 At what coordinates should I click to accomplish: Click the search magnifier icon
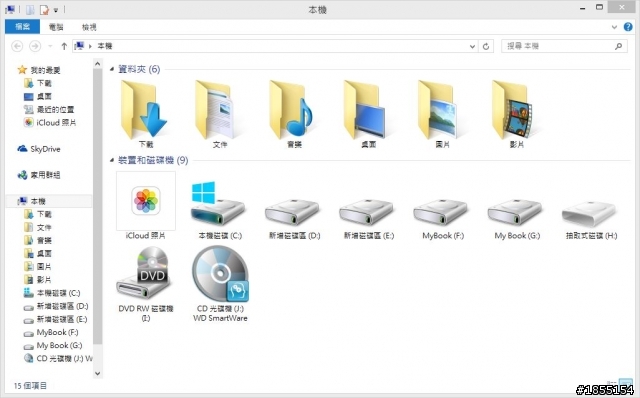point(618,46)
